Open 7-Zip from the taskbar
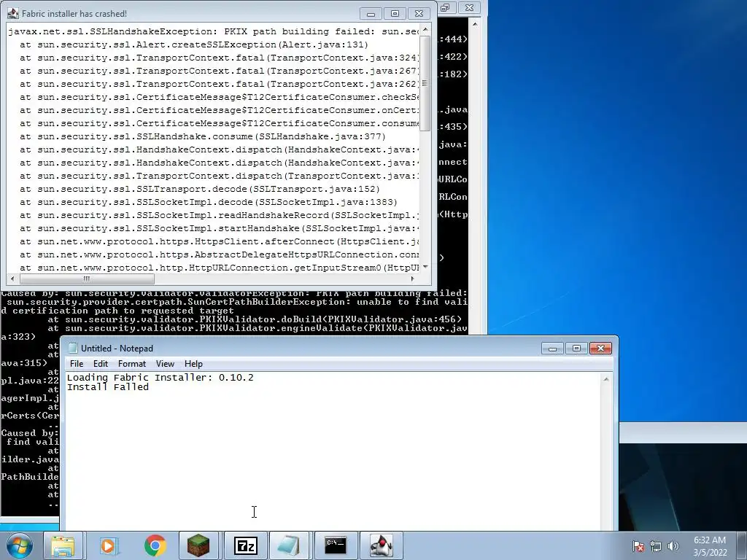Image resolution: width=747 pixels, height=560 pixels. [x=245, y=545]
